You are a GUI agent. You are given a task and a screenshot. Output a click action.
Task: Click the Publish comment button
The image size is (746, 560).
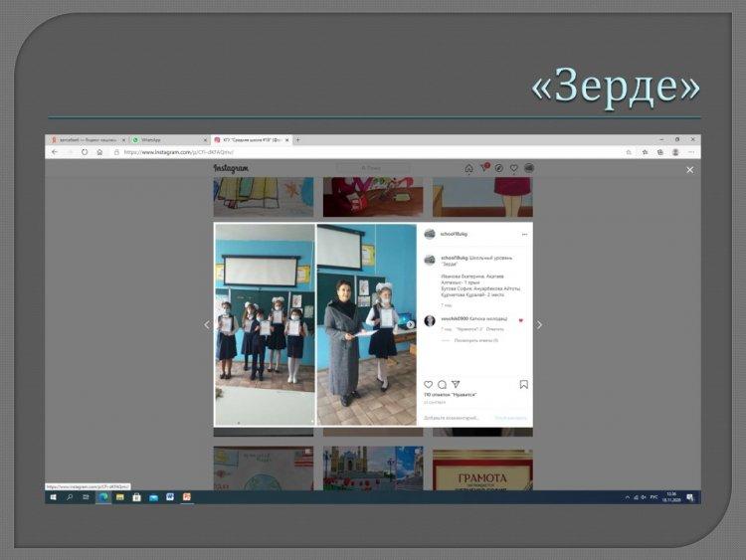tap(510, 418)
